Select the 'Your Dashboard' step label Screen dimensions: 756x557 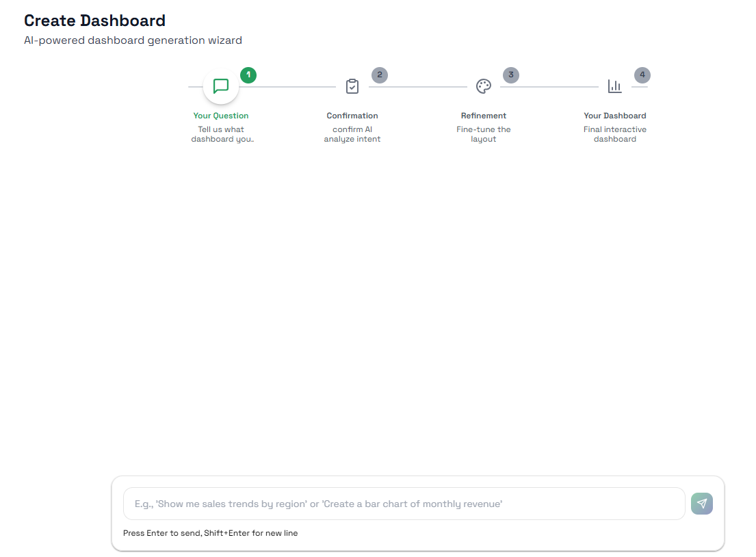(x=615, y=116)
